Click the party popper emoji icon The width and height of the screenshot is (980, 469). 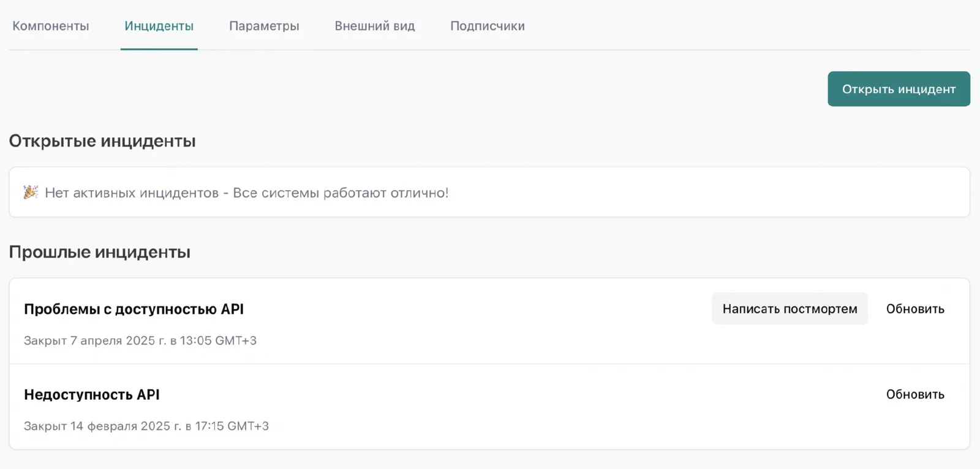click(x=31, y=192)
